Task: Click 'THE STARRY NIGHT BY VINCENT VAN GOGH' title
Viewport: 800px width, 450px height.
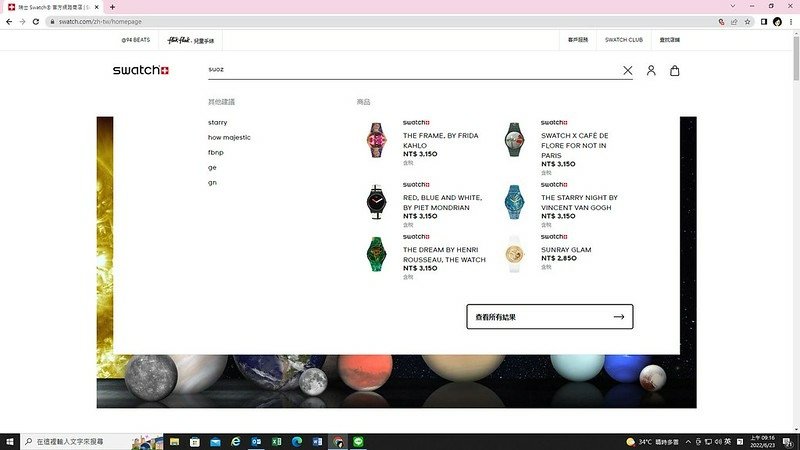Action: tap(579, 203)
